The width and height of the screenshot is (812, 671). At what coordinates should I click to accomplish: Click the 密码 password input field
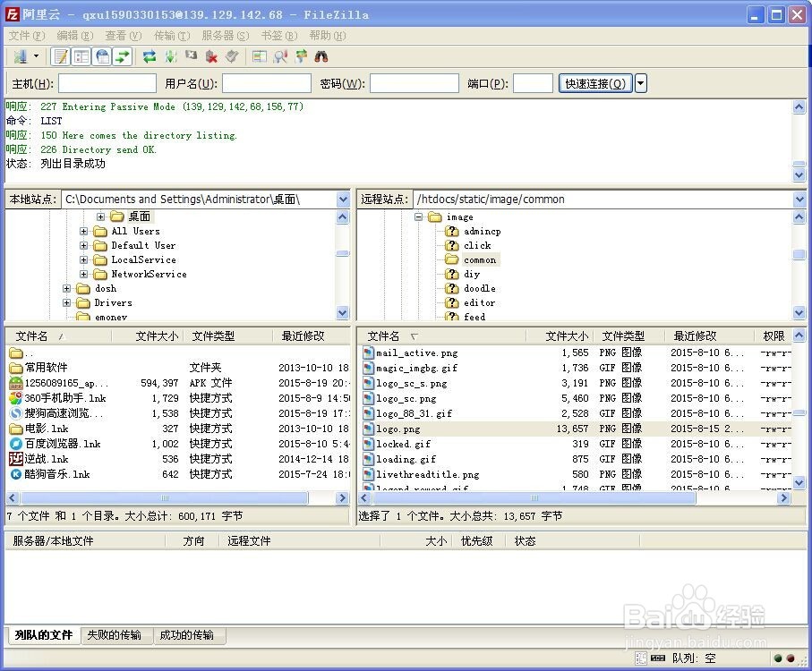pos(415,83)
